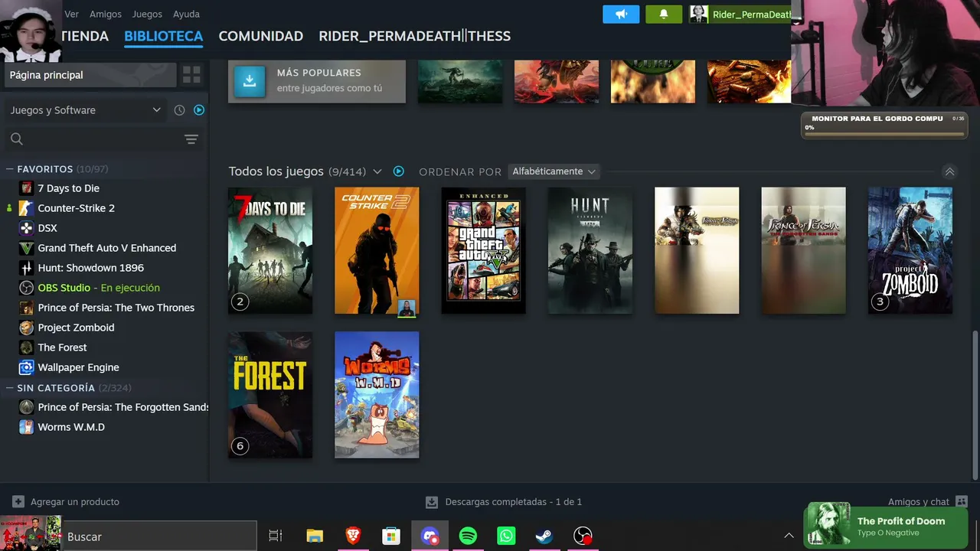The image size is (980, 551).
Task: Switch to the BIBLIOTECA tab
Action: (163, 36)
